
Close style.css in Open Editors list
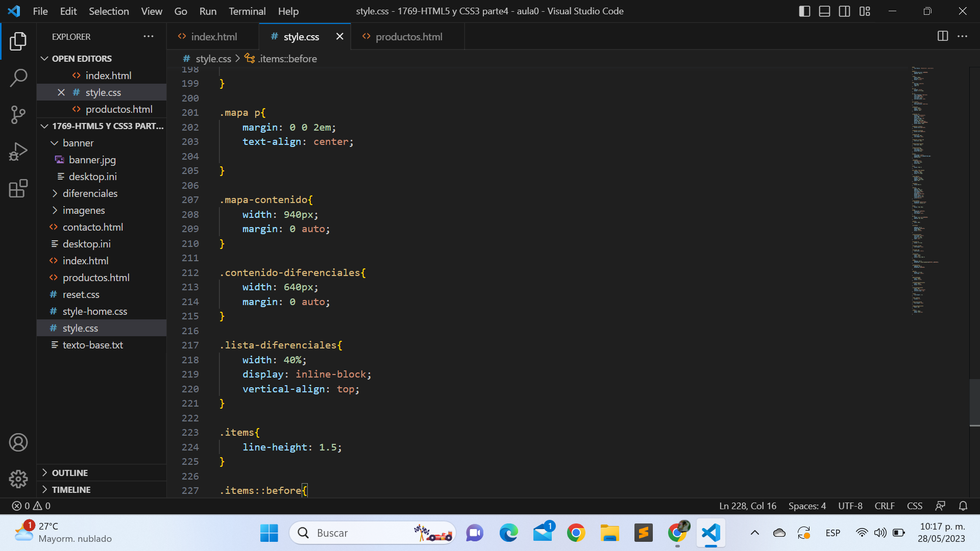tap(61, 92)
